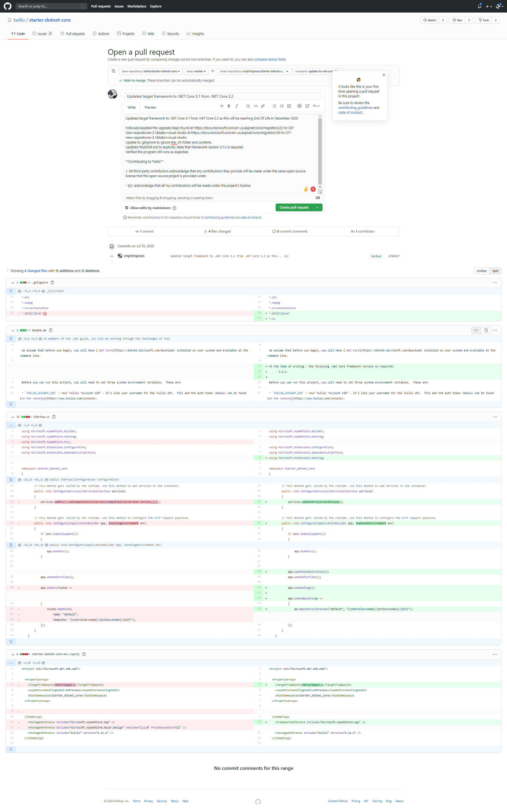This screenshot has width=507, height=812.
Task: Reference an issue or pull request icon
Action: tap(307, 106)
